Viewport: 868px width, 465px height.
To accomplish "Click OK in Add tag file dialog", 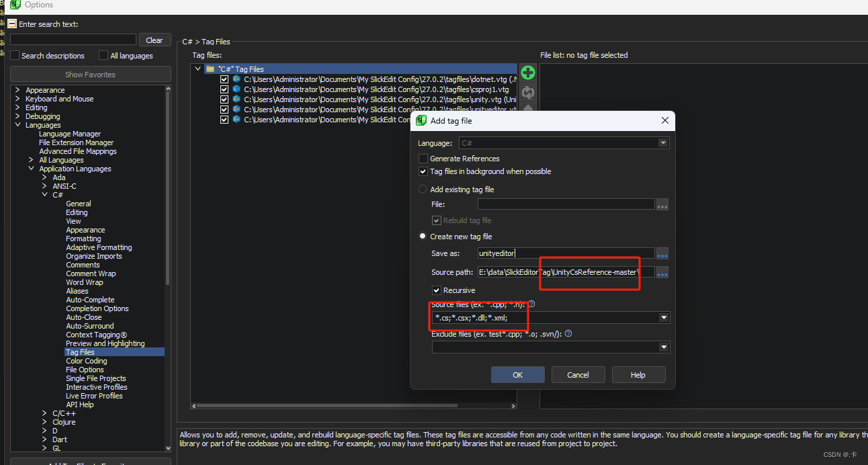I will pos(517,375).
